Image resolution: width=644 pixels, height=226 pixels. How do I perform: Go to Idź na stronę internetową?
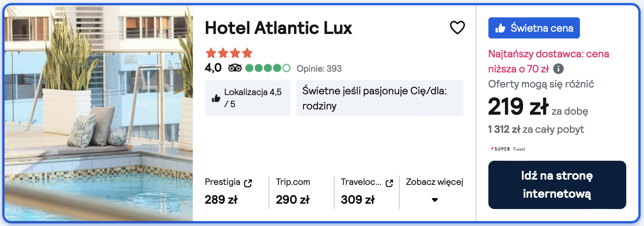point(557,185)
